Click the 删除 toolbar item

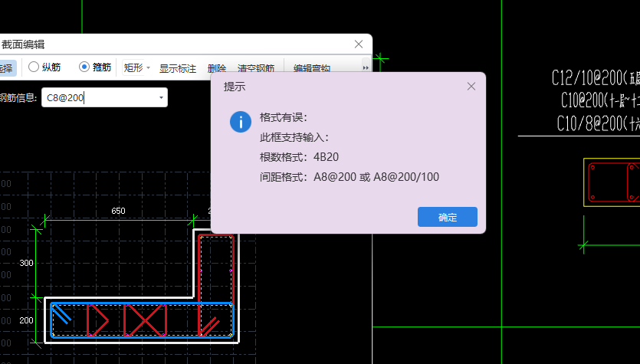coord(216,68)
